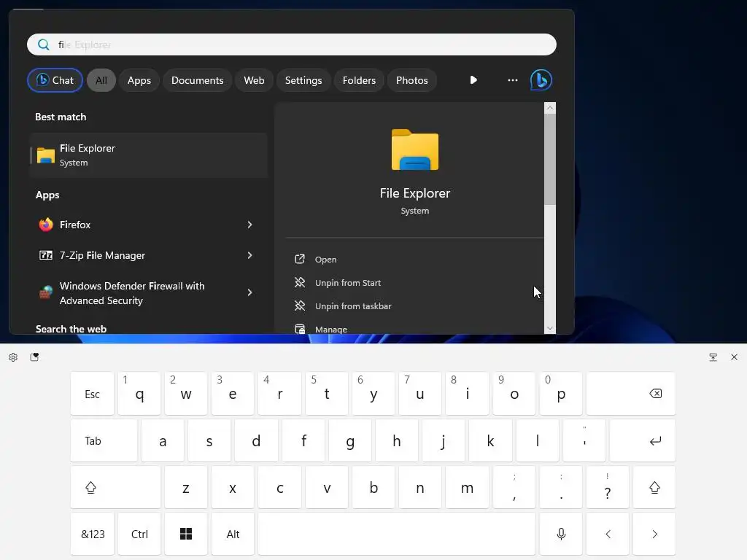Select the All filter tab

[101, 80]
